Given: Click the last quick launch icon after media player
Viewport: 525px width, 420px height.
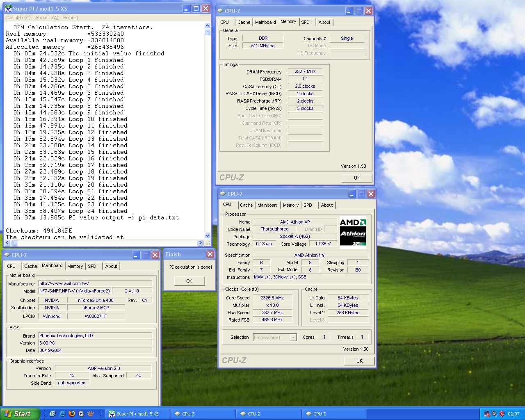Looking at the screenshot, I should click(x=91, y=414).
